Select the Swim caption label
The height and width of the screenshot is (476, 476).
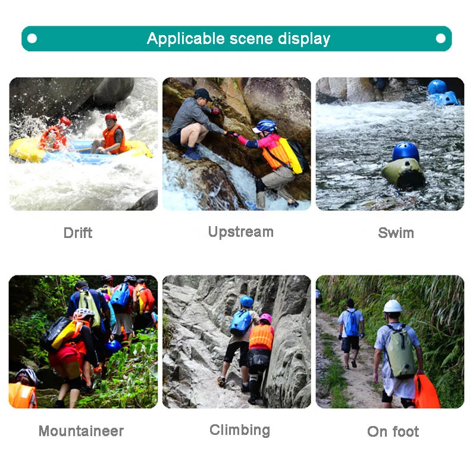396,233
